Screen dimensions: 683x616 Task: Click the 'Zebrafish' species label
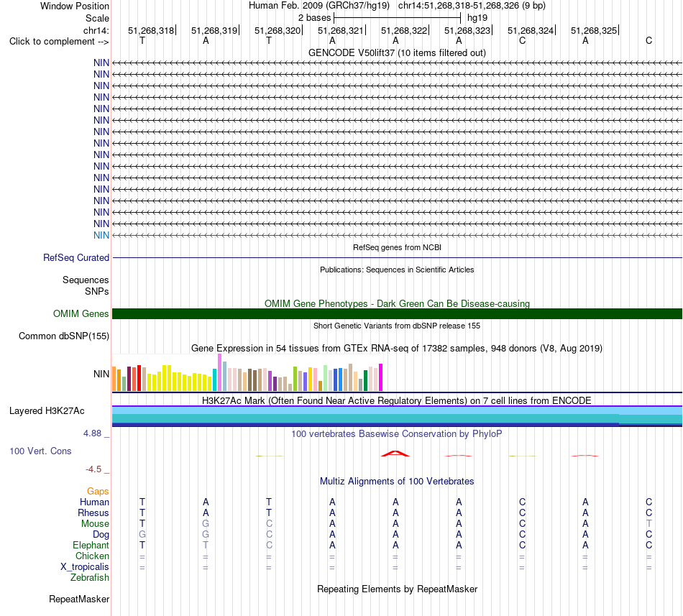tap(90, 578)
